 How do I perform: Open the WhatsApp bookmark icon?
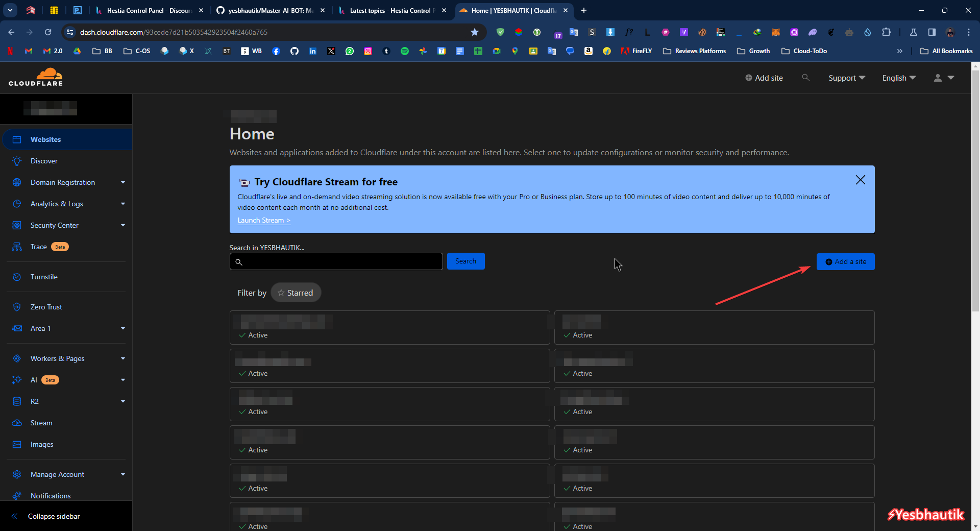coord(350,51)
